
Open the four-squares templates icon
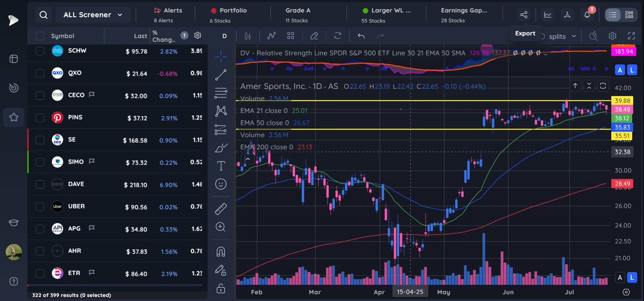tap(291, 36)
